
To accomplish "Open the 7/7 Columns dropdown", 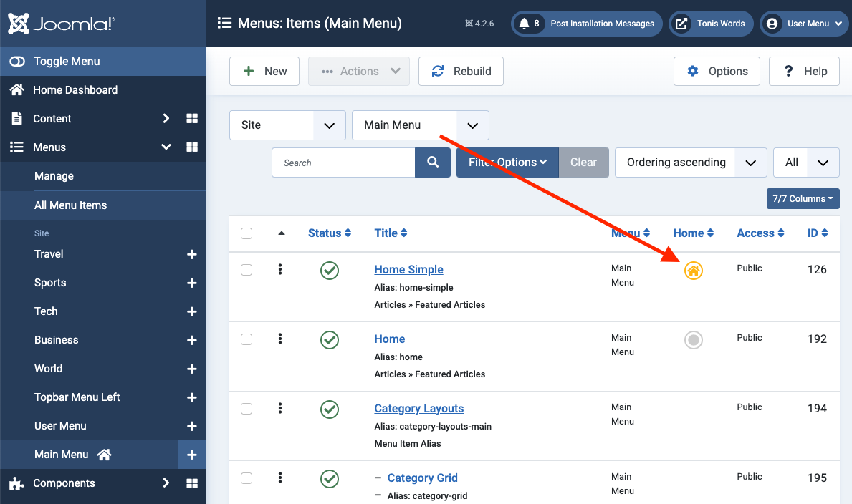I will 803,199.
